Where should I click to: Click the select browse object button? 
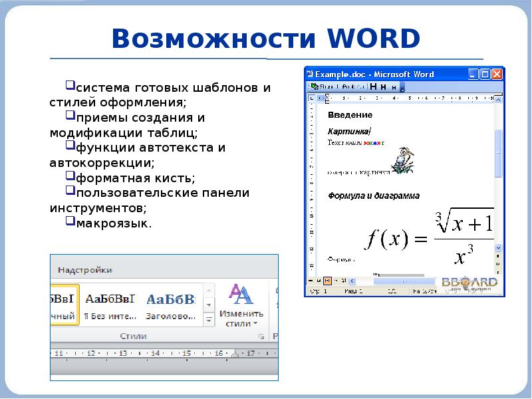tap(498, 263)
